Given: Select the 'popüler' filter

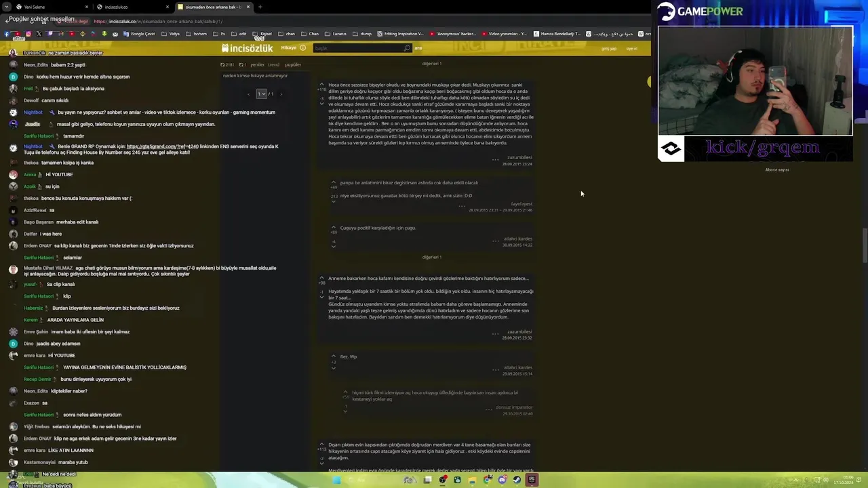Looking at the screenshot, I should [293, 65].
